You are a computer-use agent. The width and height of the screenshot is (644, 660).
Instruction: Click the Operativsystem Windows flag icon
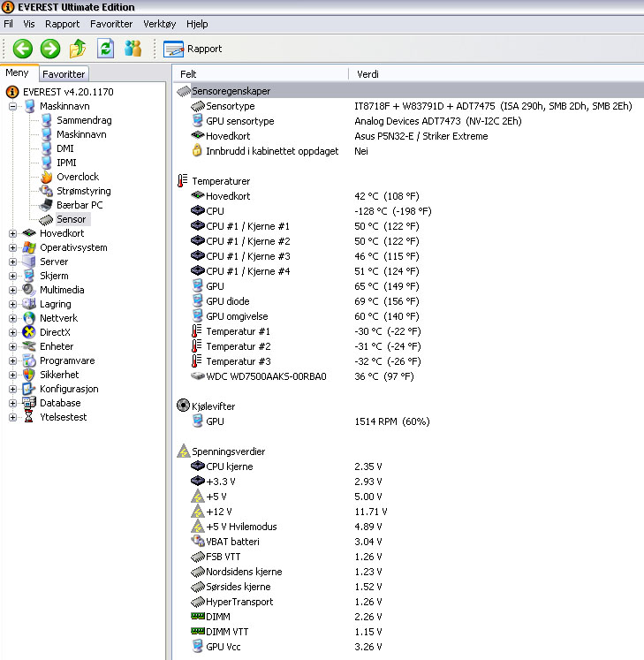[x=29, y=247]
